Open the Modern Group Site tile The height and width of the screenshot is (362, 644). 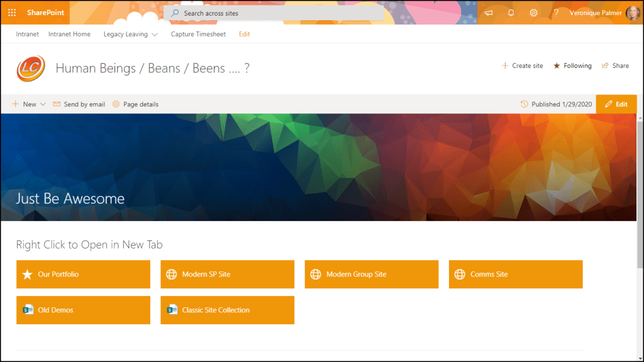pos(371,274)
